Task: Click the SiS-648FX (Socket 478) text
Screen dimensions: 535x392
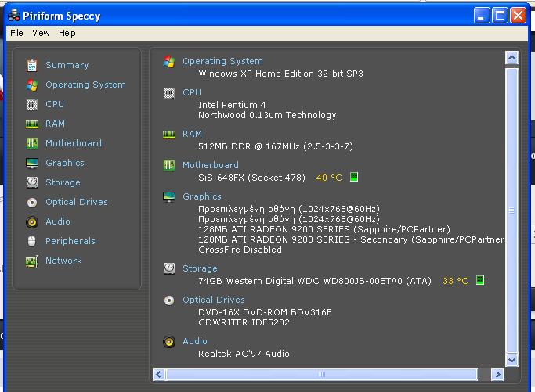Action: [251, 178]
